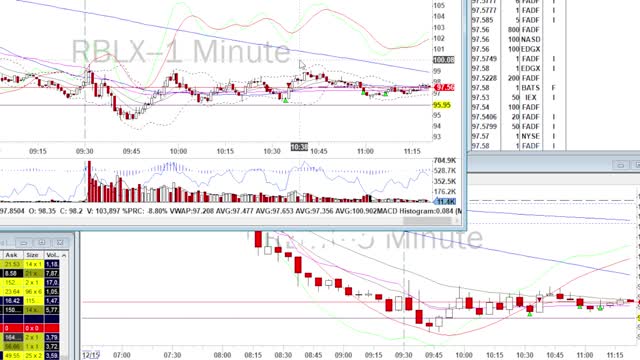The image size is (640, 360).
Task: Click MACD Histogram:0.084 in status line
Action: (x=414, y=211)
